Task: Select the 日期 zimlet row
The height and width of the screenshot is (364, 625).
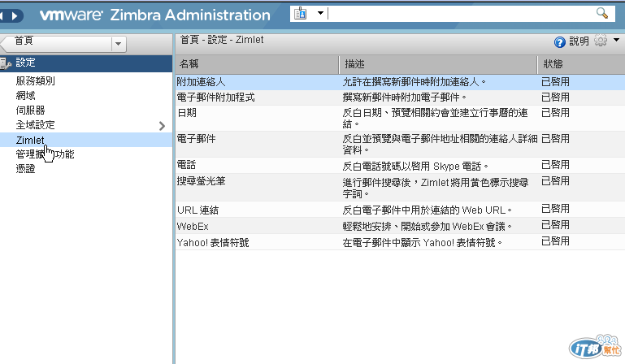Action: (400, 118)
